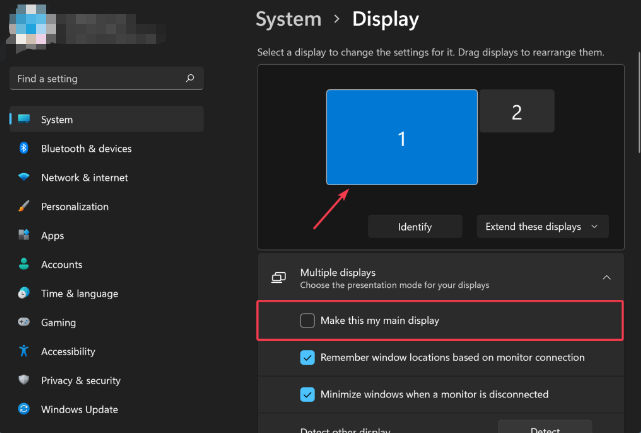The image size is (641, 433).
Task: Open Time & language settings
Action: 106,294
